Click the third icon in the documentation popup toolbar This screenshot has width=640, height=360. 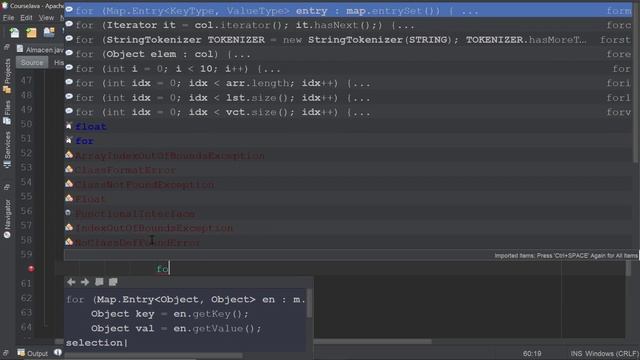99,282
